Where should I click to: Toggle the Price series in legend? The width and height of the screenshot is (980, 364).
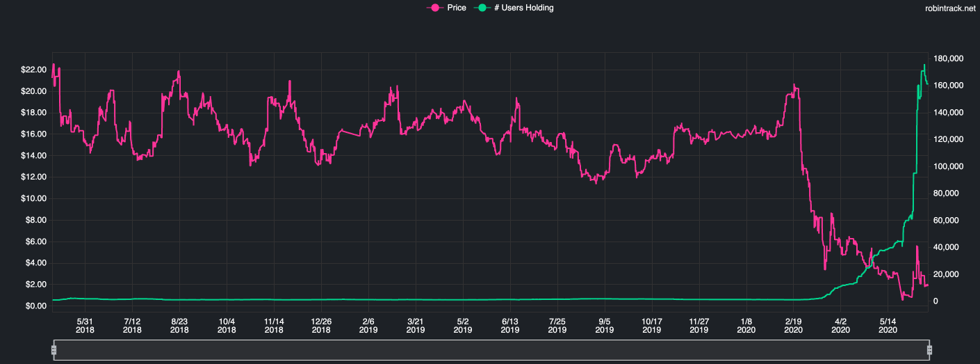tap(446, 8)
